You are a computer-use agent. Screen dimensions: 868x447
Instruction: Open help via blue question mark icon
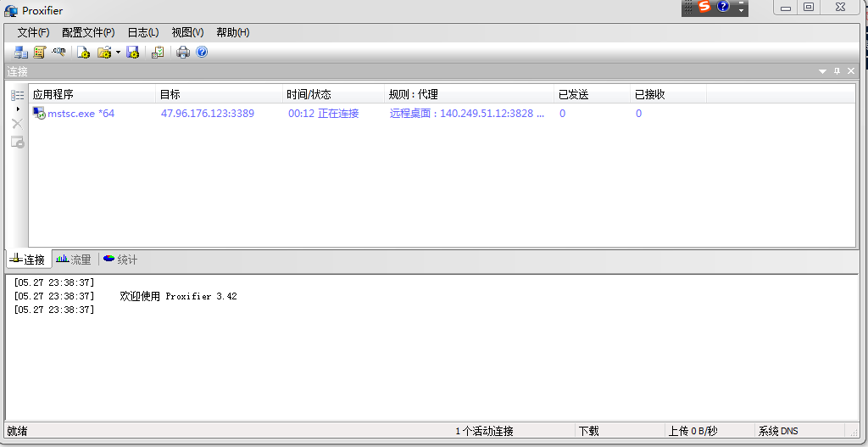tap(202, 53)
